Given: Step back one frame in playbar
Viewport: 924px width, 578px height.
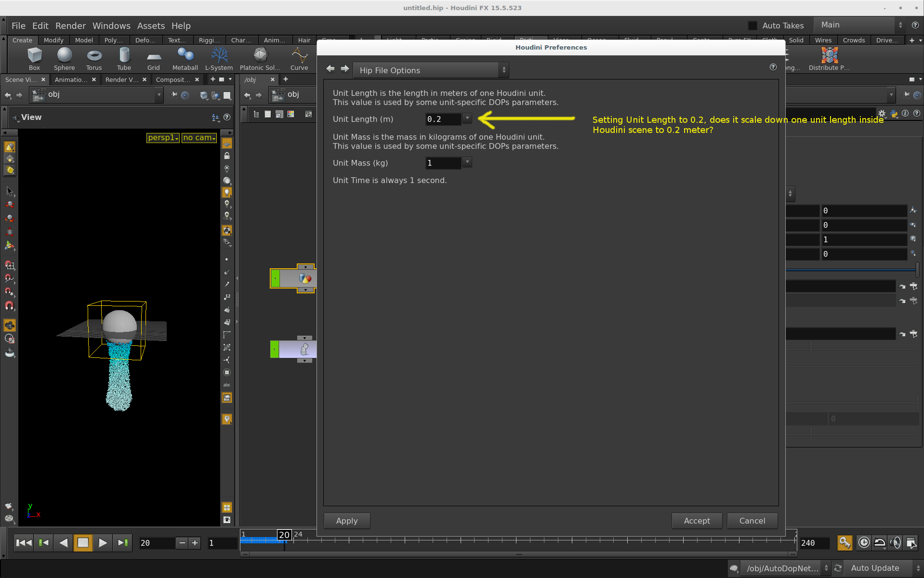Looking at the screenshot, I should point(44,543).
